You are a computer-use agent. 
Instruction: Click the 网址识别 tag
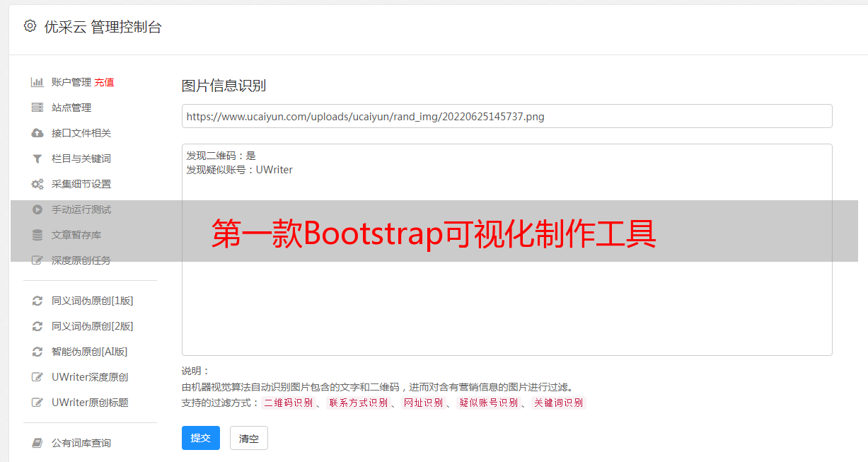click(x=423, y=403)
